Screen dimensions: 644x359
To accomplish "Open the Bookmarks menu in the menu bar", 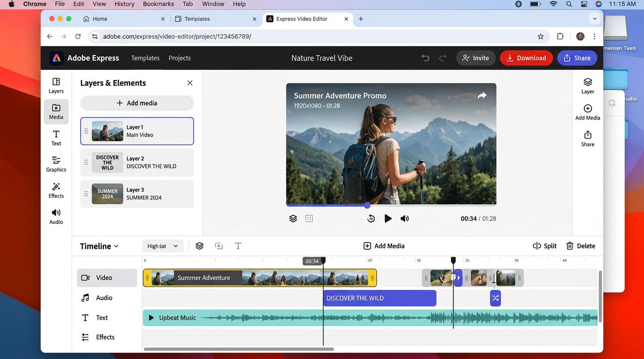I will coord(159,4).
